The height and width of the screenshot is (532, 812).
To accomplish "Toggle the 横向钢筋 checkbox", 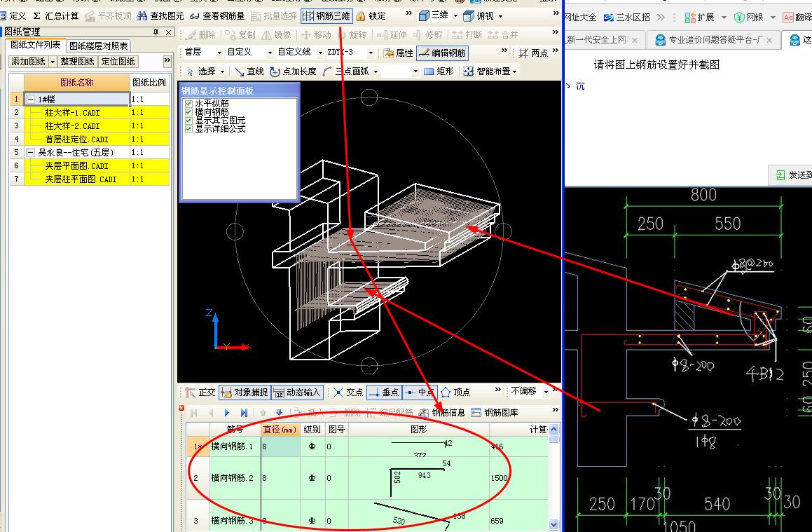I will 188,112.
